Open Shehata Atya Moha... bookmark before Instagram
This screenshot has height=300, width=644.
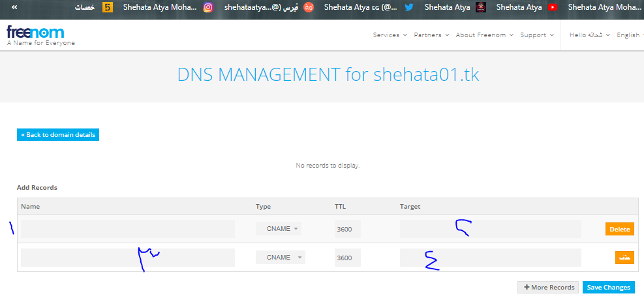pos(160,7)
